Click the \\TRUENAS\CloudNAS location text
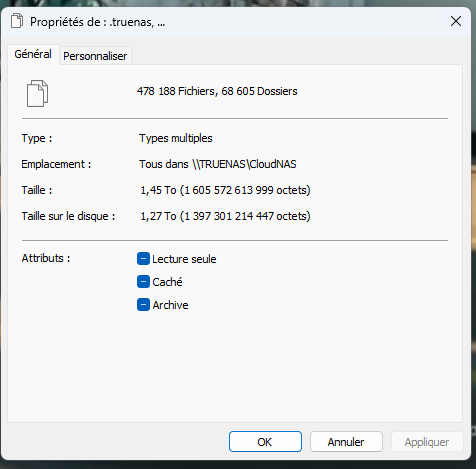Viewport: 476px width, 469px height. tap(244, 164)
